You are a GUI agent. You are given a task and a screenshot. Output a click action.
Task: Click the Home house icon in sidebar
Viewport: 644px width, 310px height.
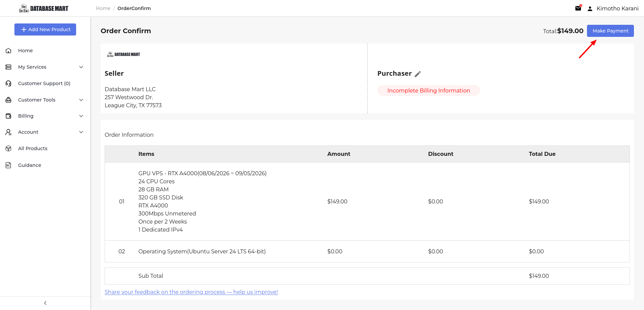point(9,51)
